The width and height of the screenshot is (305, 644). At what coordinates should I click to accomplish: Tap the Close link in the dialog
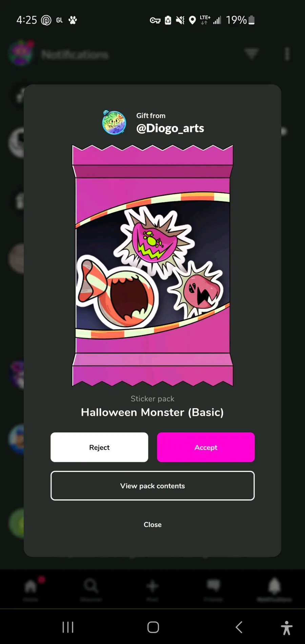[152, 524]
